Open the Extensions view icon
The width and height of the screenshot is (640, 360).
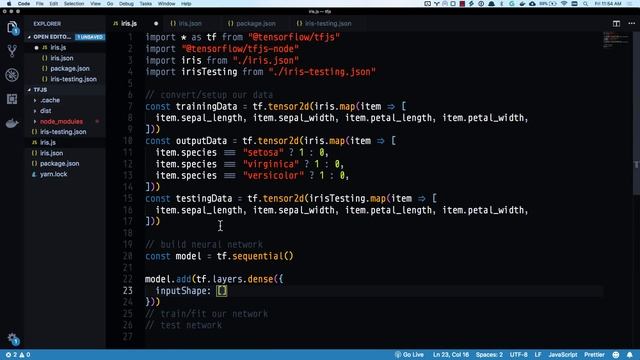[x=12, y=99]
